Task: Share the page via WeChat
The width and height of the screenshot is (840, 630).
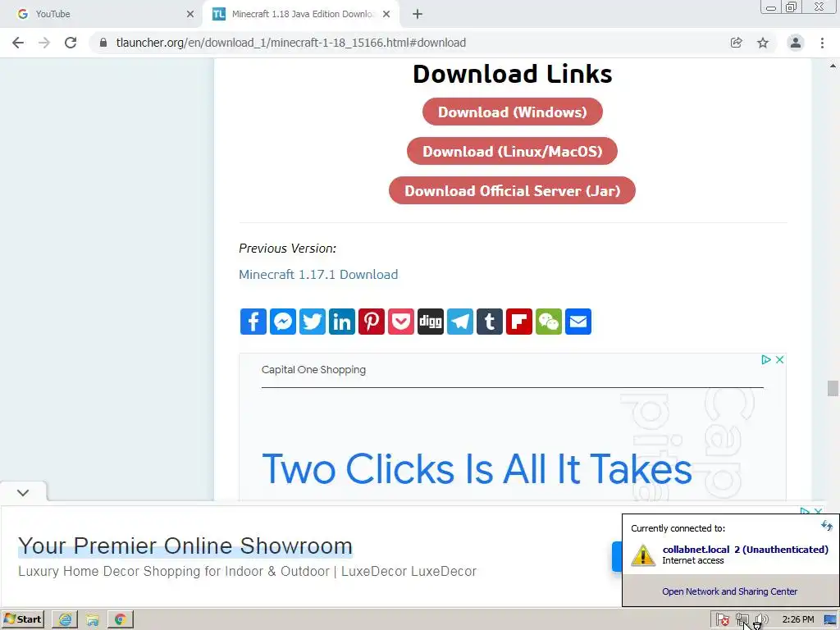Action: 549,322
